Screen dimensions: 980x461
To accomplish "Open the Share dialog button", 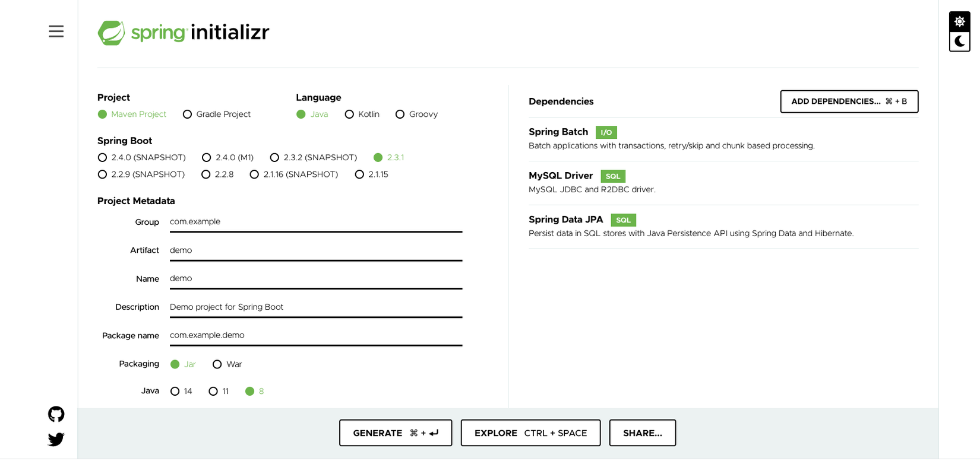I will click(642, 433).
